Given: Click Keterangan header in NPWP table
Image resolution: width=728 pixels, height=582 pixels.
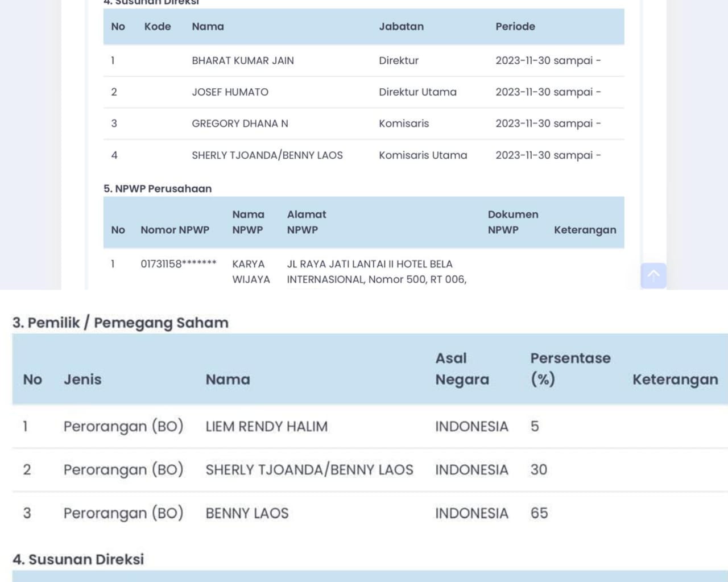Looking at the screenshot, I should point(585,230).
